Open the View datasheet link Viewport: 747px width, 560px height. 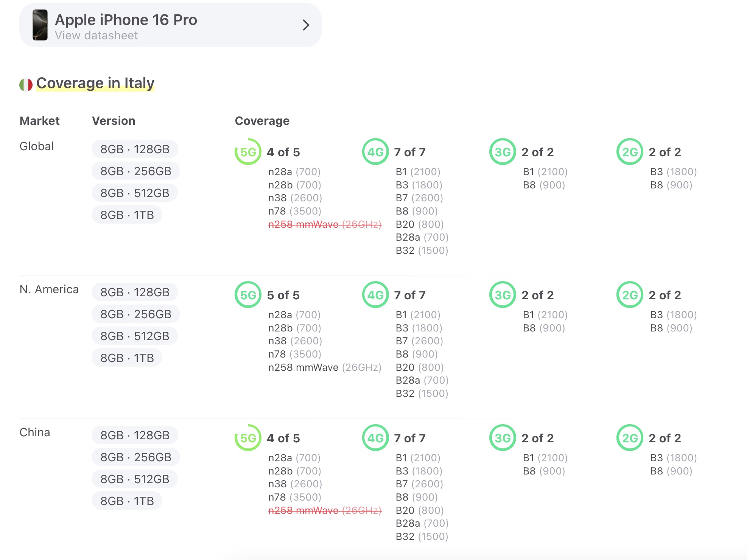click(x=96, y=36)
